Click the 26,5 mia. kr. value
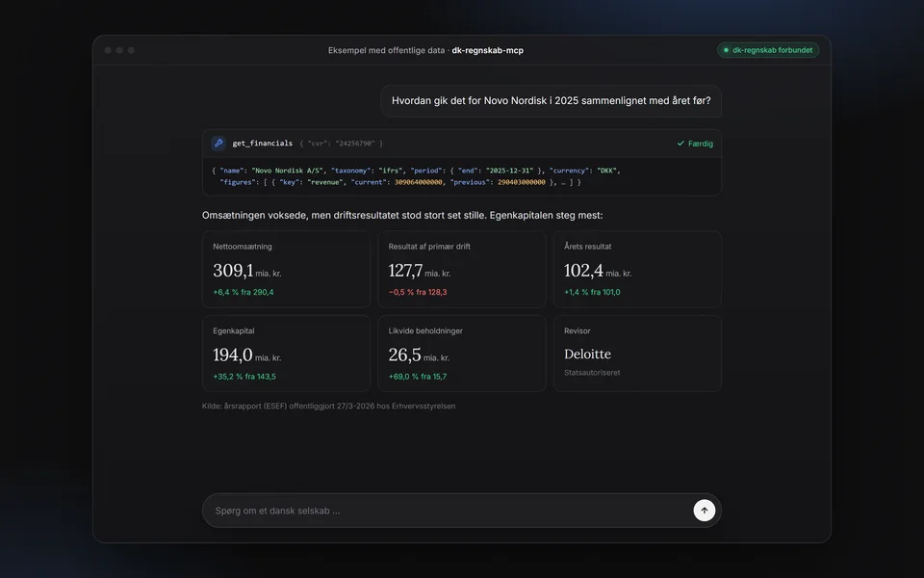This screenshot has height=578, width=924. (x=419, y=355)
